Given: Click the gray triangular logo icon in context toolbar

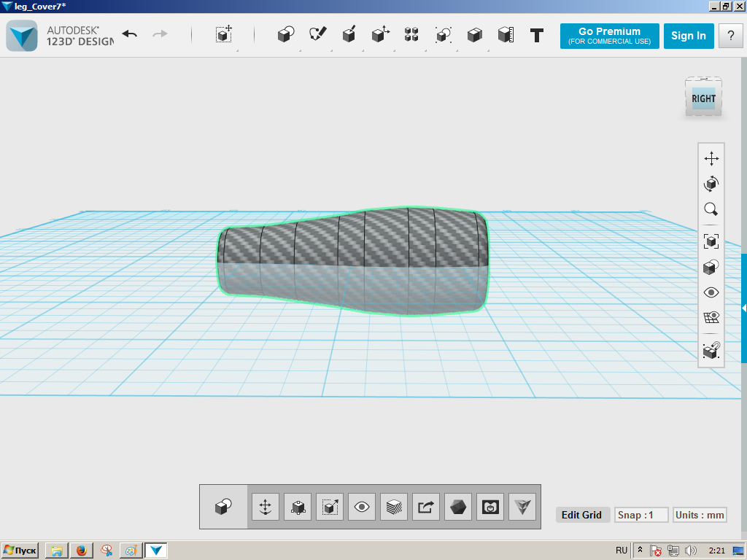Looking at the screenshot, I should pyautogui.click(x=522, y=507).
